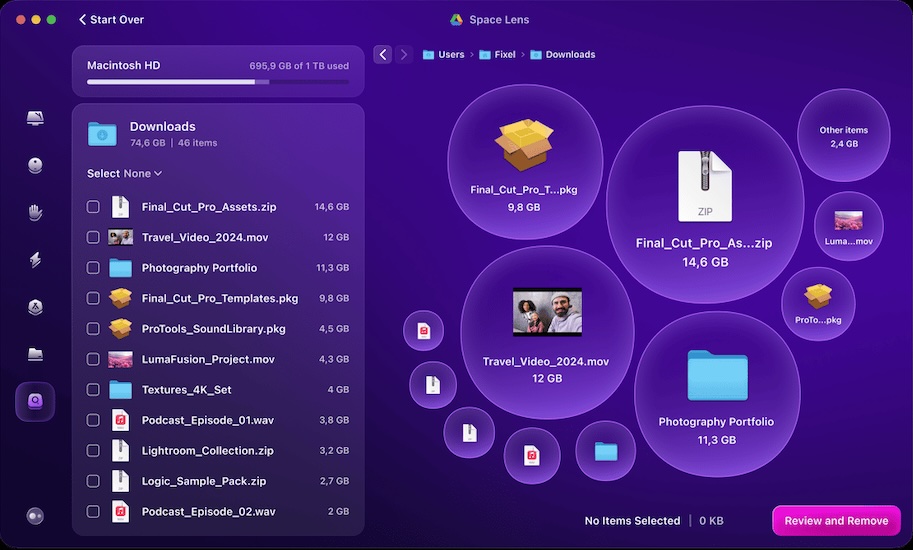Select the Luma...mov bubble

[848, 226]
